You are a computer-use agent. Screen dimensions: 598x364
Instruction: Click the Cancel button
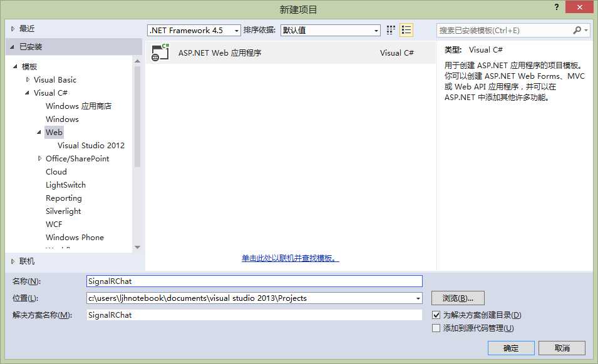coord(562,348)
